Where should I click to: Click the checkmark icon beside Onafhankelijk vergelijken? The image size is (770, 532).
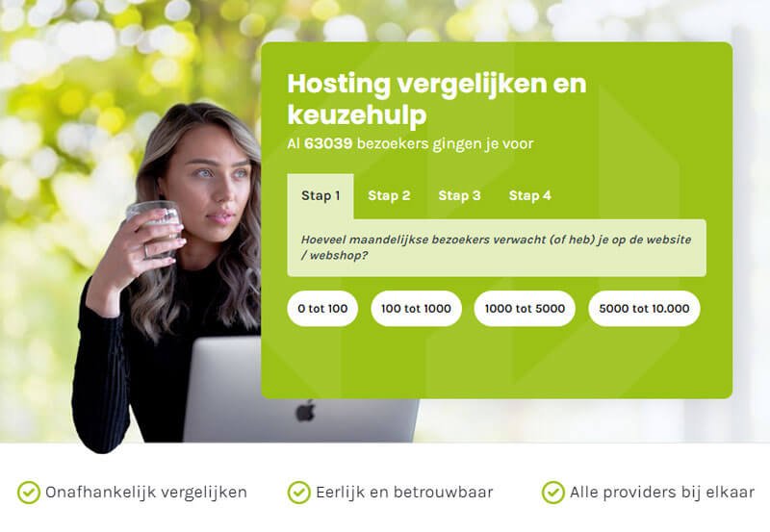point(29,493)
